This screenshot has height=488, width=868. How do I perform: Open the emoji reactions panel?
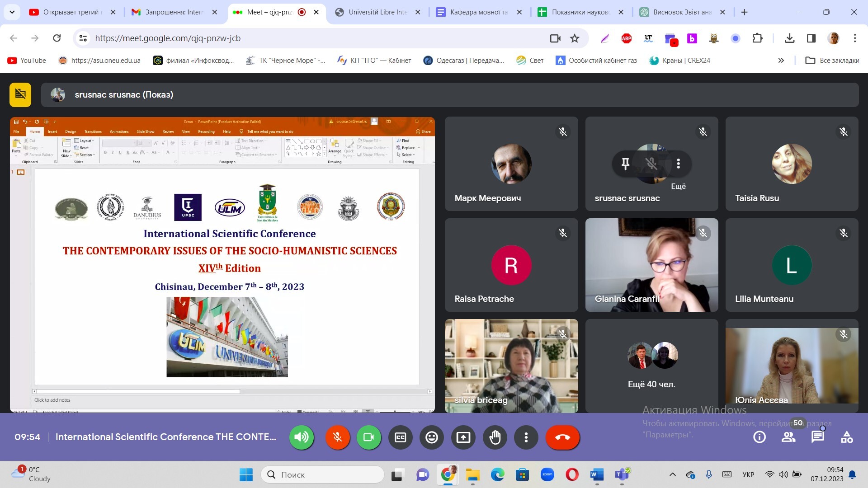432,437
